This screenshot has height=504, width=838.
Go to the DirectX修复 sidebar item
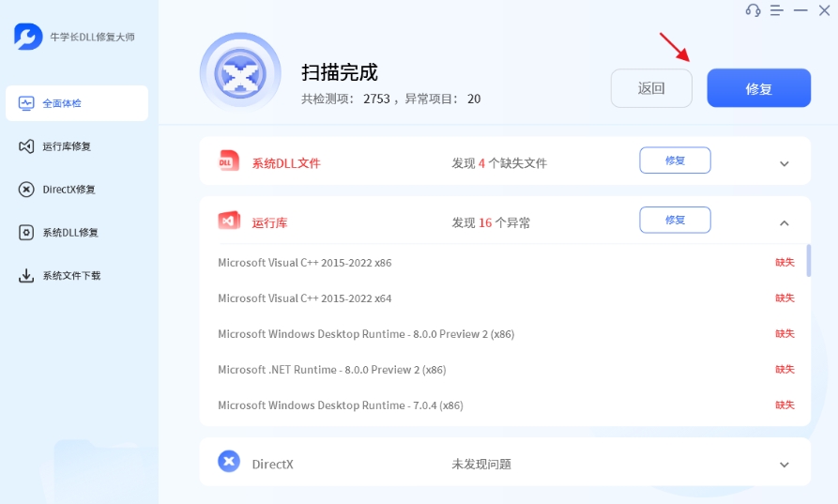point(77,190)
